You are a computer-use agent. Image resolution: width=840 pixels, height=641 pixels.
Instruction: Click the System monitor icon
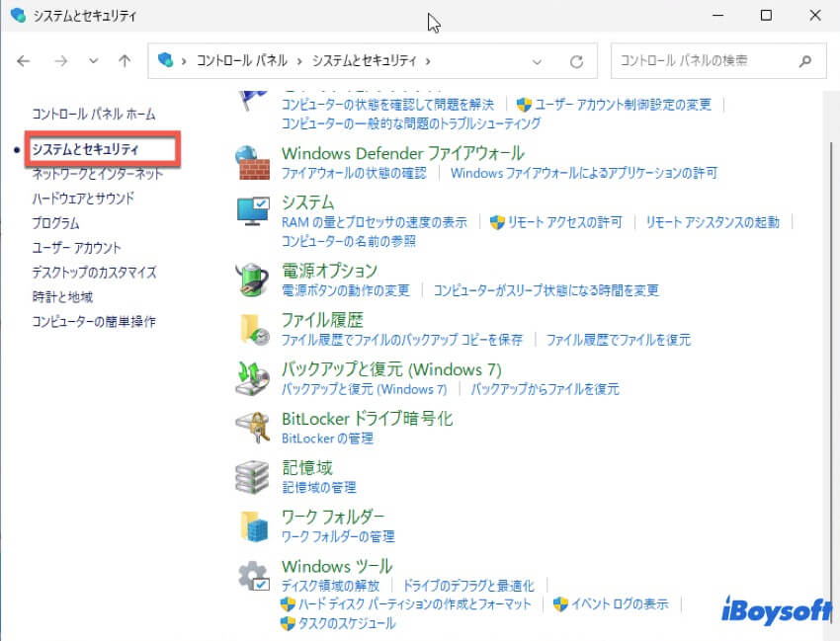pos(251,211)
